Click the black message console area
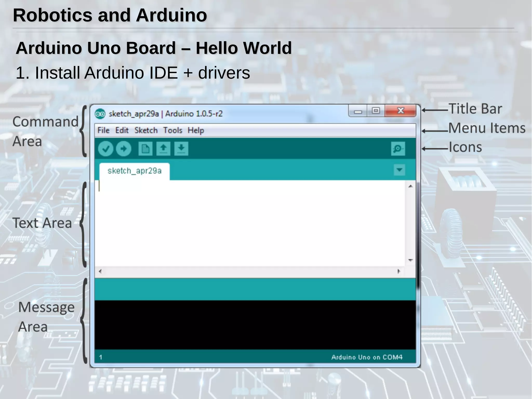This screenshot has width=532, height=399. point(255,325)
